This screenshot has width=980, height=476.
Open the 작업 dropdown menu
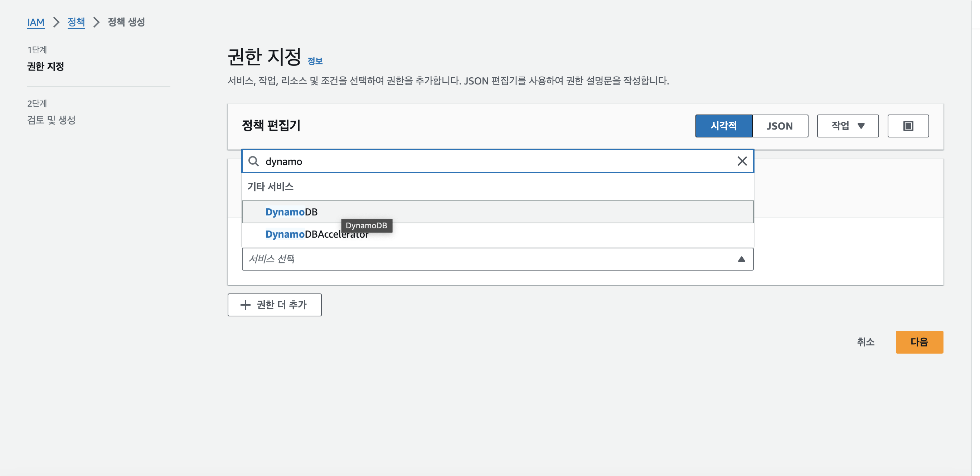pos(848,126)
